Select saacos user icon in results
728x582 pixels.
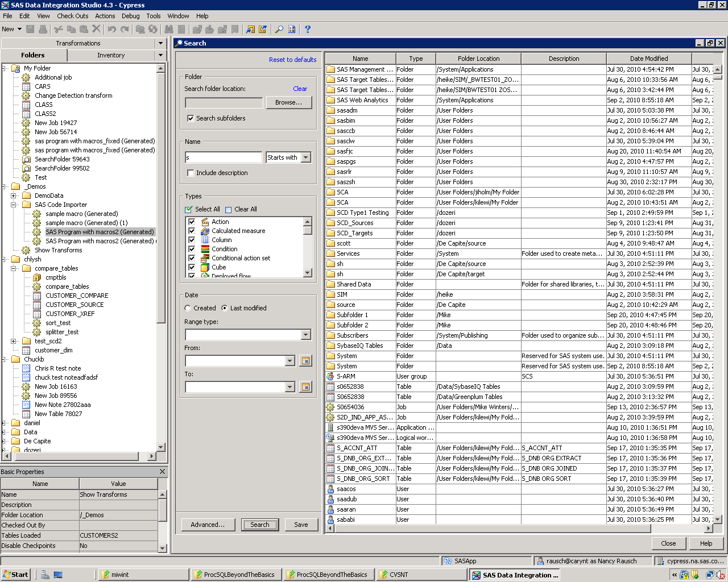pos(330,489)
